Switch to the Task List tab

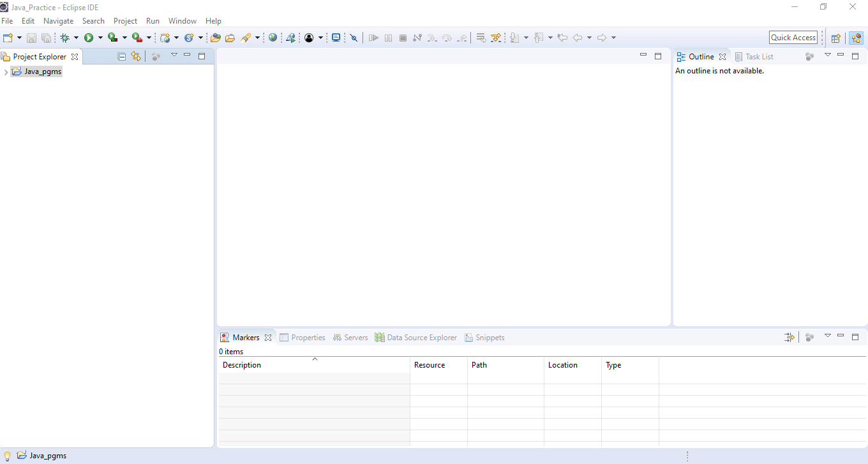tap(754, 57)
